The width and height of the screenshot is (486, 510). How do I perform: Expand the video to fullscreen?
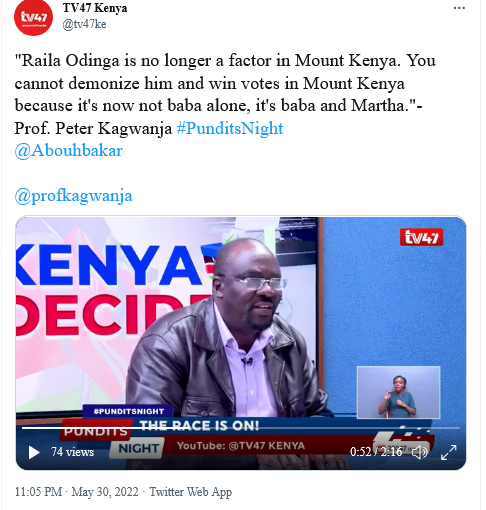coord(448,452)
